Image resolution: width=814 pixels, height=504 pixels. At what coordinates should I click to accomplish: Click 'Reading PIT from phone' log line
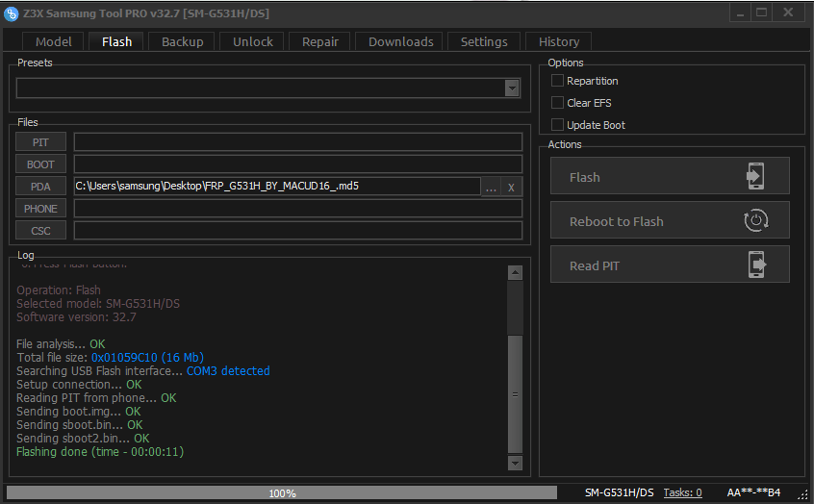point(96,398)
